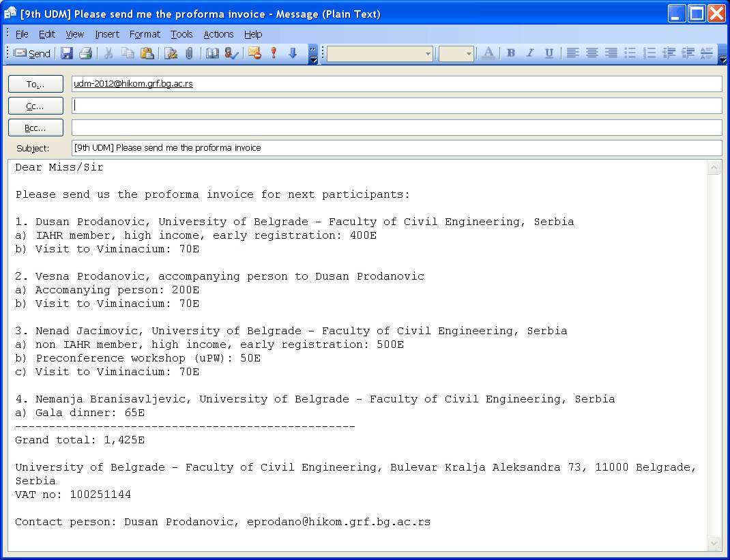Paste using the clipboard icon
The height and width of the screenshot is (560, 730).
(147, 53)
